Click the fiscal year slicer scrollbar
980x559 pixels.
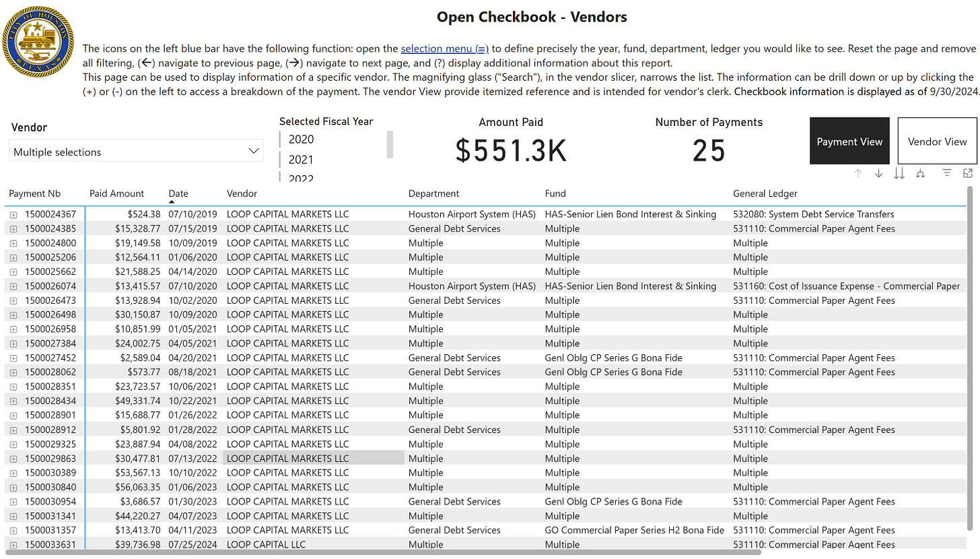pos(390,144)
